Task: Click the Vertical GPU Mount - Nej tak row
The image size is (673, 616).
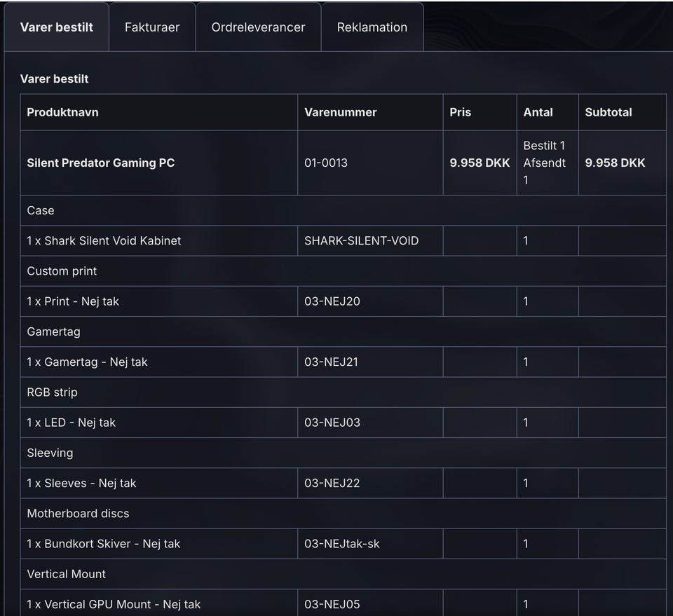Action: 114,604
